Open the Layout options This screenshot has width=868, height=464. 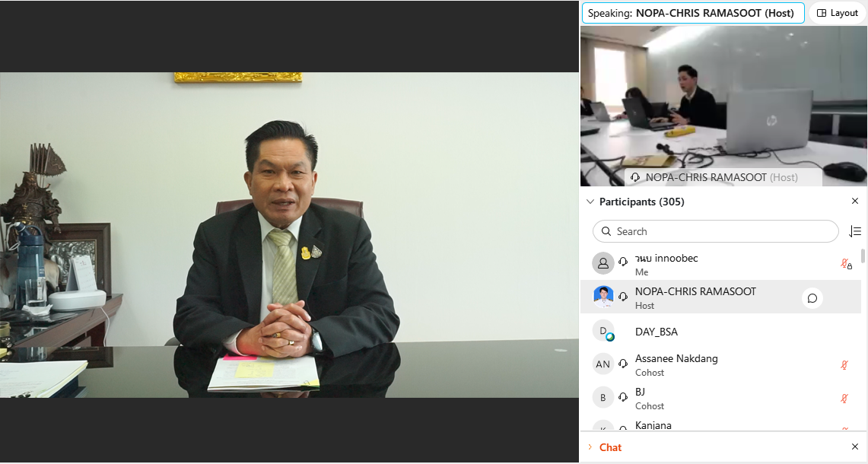click(838, 13)
